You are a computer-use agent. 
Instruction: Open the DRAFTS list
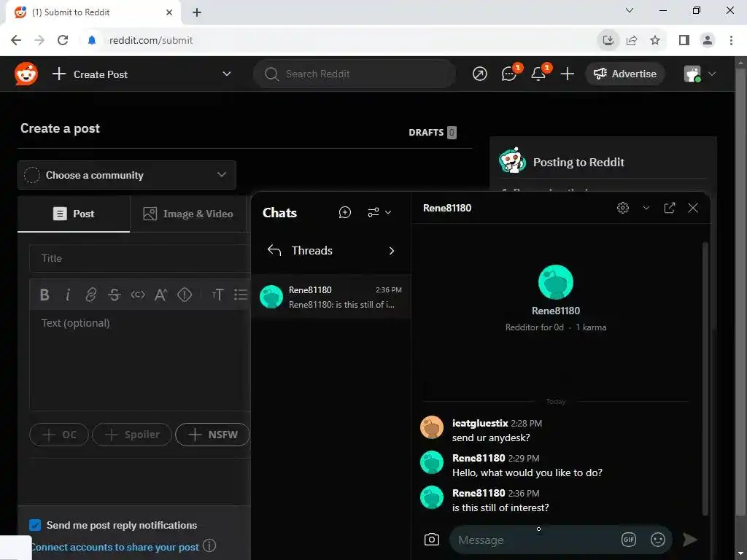(432, 133)
